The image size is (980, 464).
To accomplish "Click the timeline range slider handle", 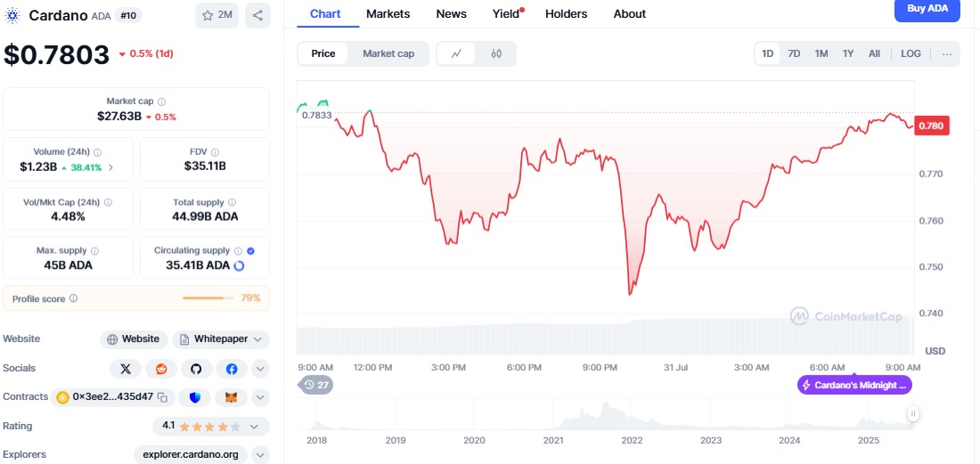I will (x=913, y=413).
